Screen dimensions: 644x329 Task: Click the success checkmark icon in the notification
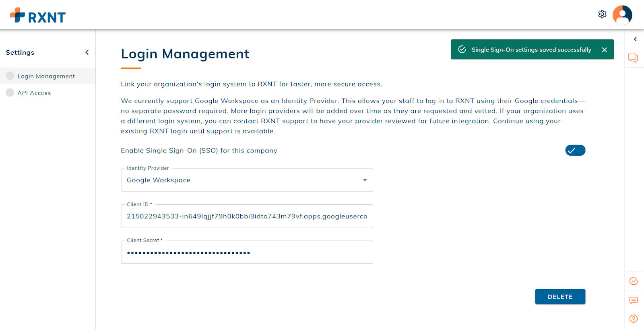pyautogui.click(x=462, y=49)
